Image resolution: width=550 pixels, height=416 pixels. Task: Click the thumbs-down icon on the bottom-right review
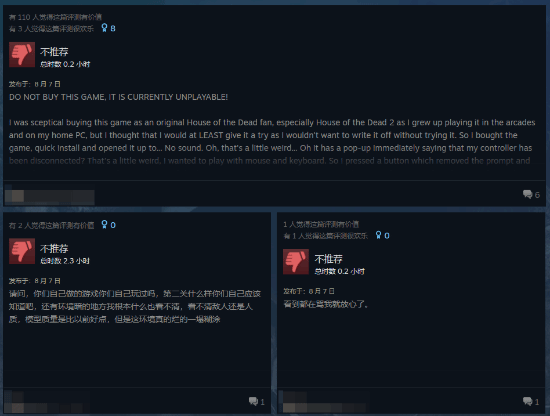click(x=296, y=262)
